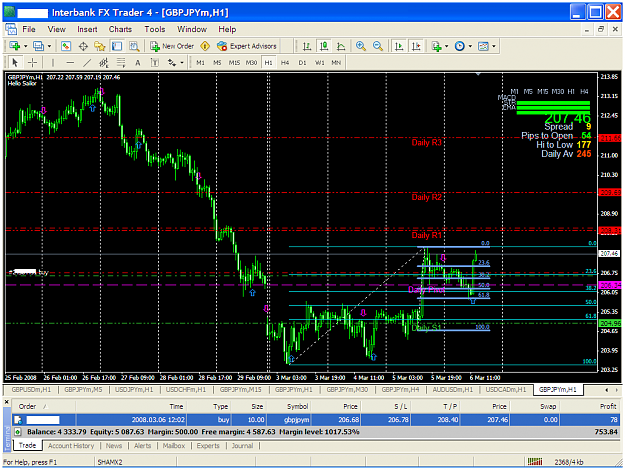Click the Zoom In magnifier
The image size is (625, 470).
click(361, 46)
